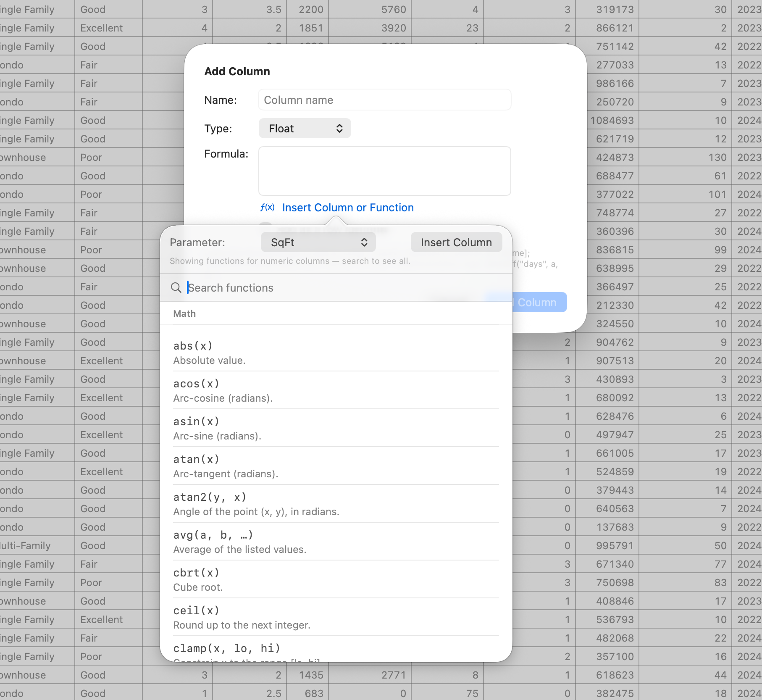
Task: Select the atan(x) function
Action: [336, 466]
